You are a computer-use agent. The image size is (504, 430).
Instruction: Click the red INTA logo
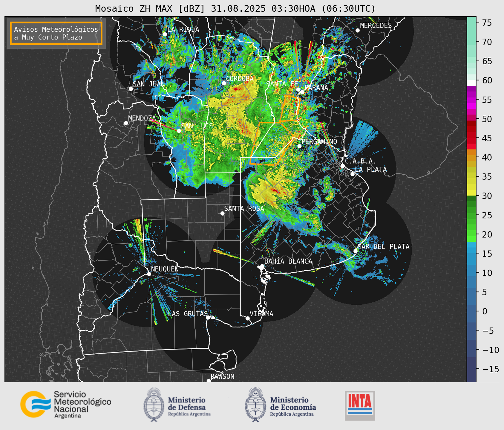coord(360,405)
